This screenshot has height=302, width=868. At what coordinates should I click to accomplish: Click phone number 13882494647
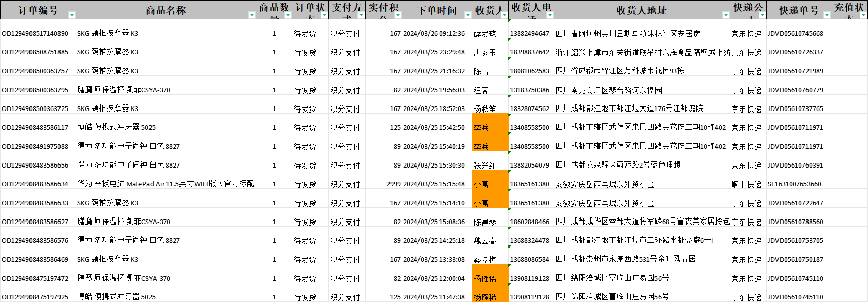pos(529,34)
